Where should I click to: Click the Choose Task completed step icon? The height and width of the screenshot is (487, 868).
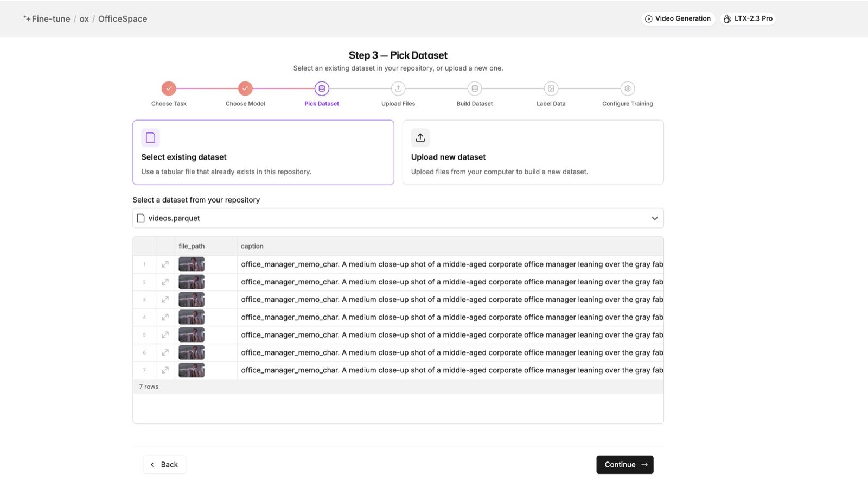[169, 88]
